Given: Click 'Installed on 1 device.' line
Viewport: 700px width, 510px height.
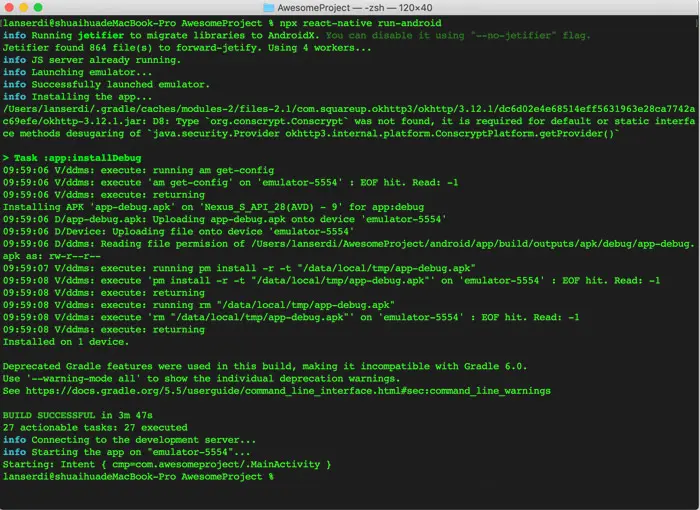Looking at the screenshot, I should point(66,342).
